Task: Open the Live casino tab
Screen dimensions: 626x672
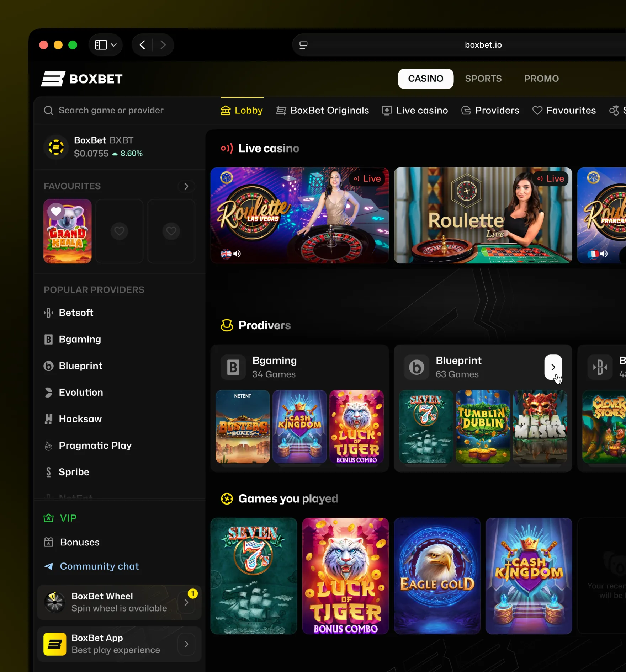Action: (x=415, y=111)
